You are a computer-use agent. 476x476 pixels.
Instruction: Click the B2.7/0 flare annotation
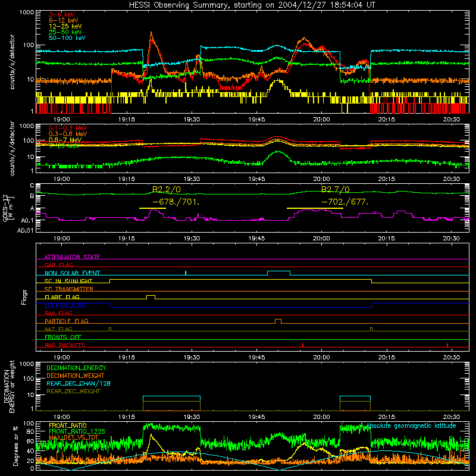[336, 190]
